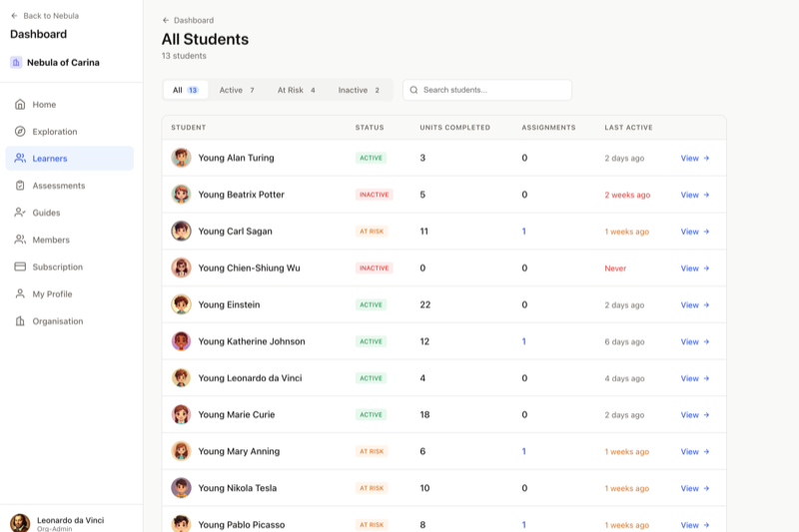Click the magnifier icon in search box

coord(413,90)
